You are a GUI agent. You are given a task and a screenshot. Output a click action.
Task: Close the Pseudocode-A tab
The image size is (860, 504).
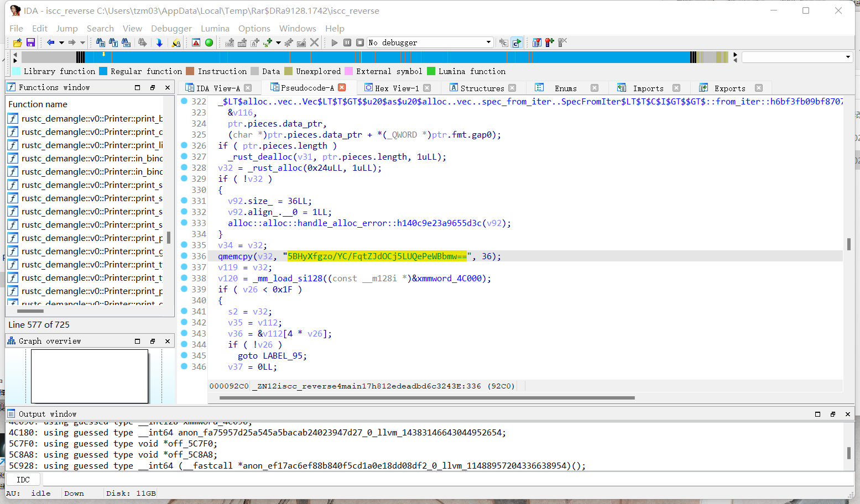click(342, 87)
